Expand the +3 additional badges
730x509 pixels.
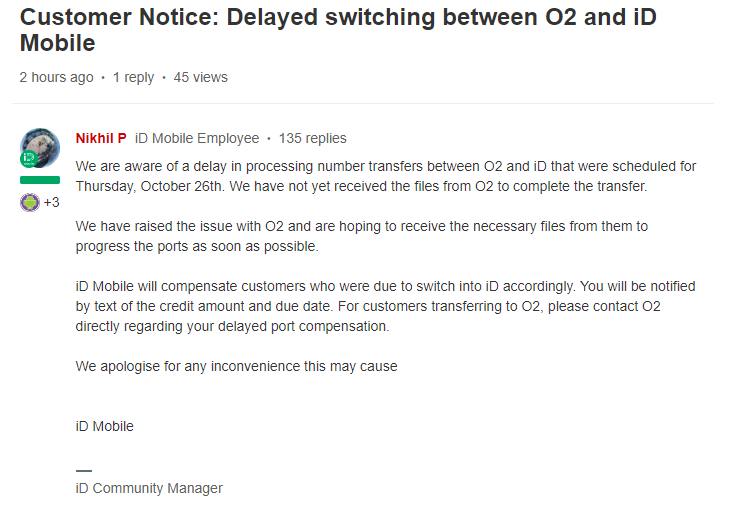click(52, 203)
